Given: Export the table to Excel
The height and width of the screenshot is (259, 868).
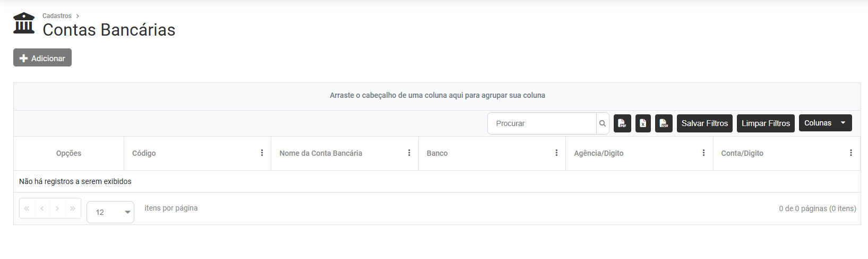Looking at the screenshot, I should (x=643, y=123).
